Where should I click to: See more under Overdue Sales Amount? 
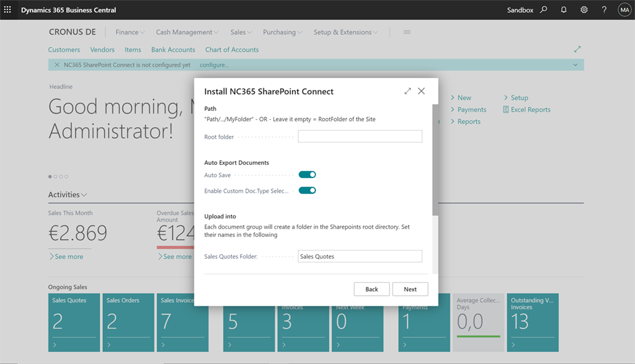pyautogui.click(x=175, y=256)
